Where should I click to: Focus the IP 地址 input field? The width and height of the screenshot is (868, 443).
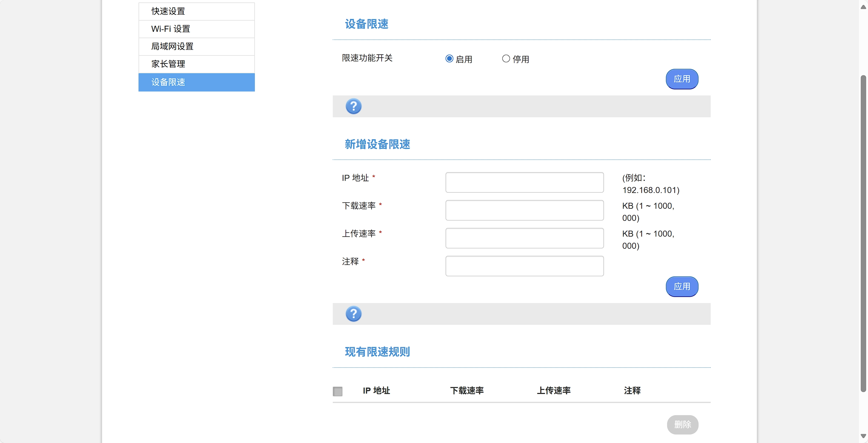(525, 183)
